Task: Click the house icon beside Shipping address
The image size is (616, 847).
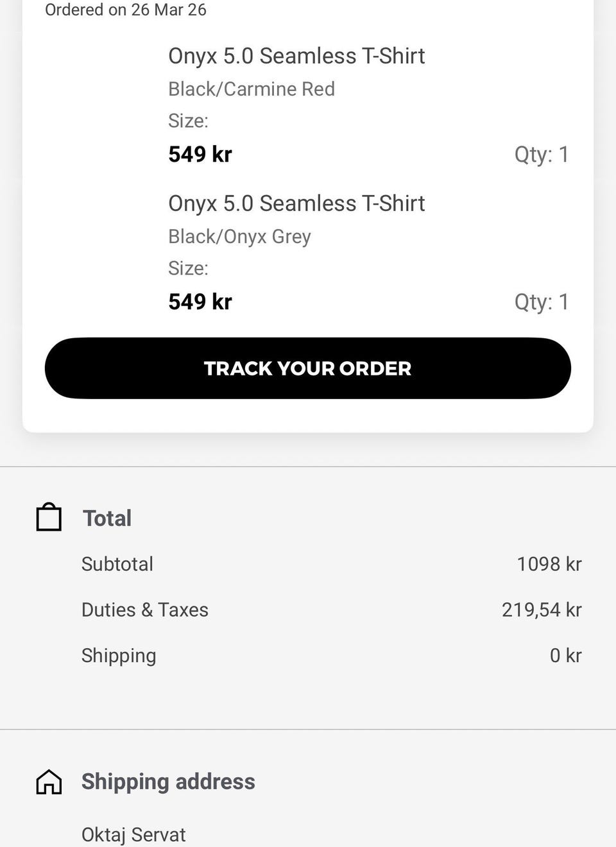Action: (x=49, y=782)
